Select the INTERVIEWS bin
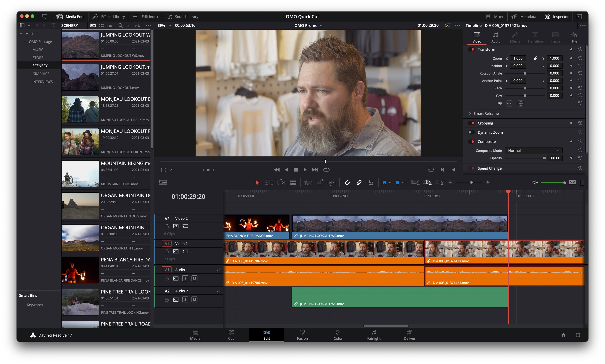 tap(42, 82)
